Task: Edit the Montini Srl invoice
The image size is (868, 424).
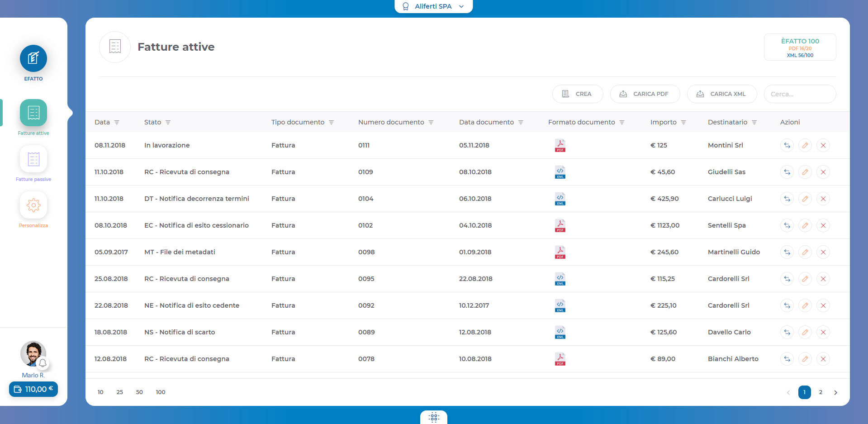Action: 805,145
